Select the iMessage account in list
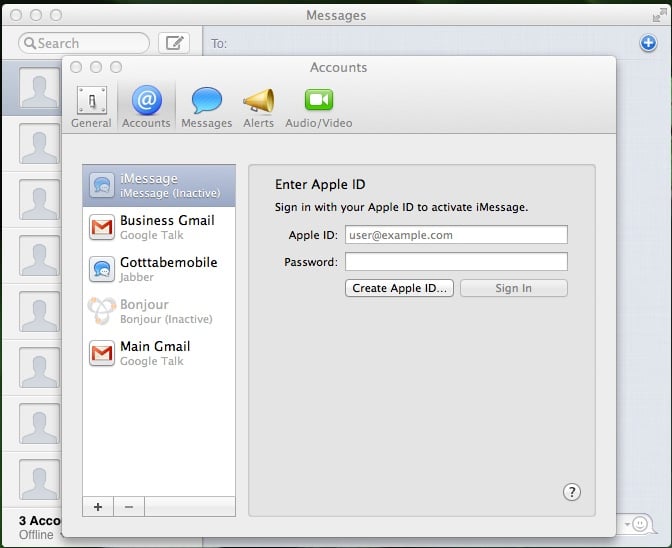 click(159, 186)
